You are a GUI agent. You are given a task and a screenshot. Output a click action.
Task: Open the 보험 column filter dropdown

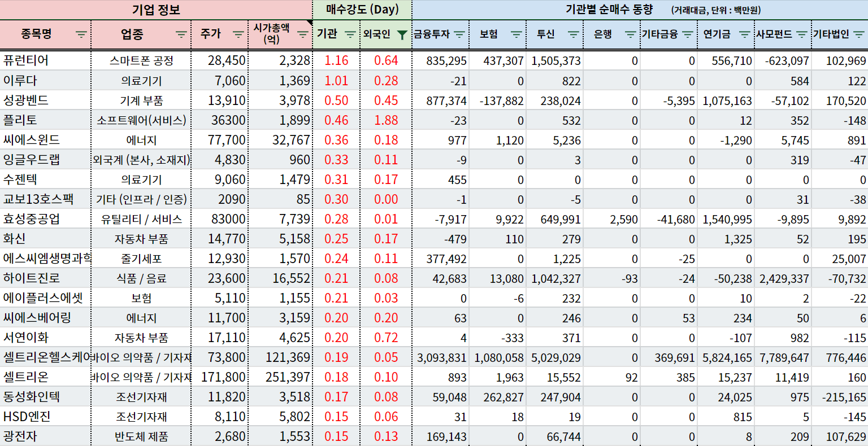pyautogui.click(x=517, y=34)
